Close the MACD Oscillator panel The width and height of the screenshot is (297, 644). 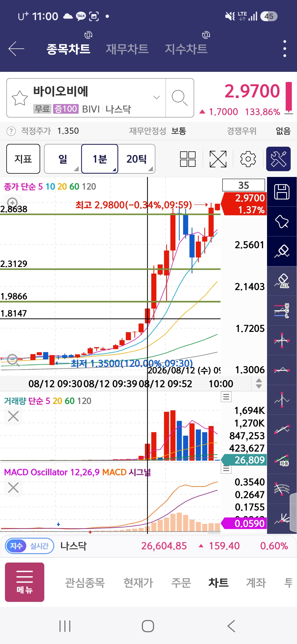click(x=13, y=487)
